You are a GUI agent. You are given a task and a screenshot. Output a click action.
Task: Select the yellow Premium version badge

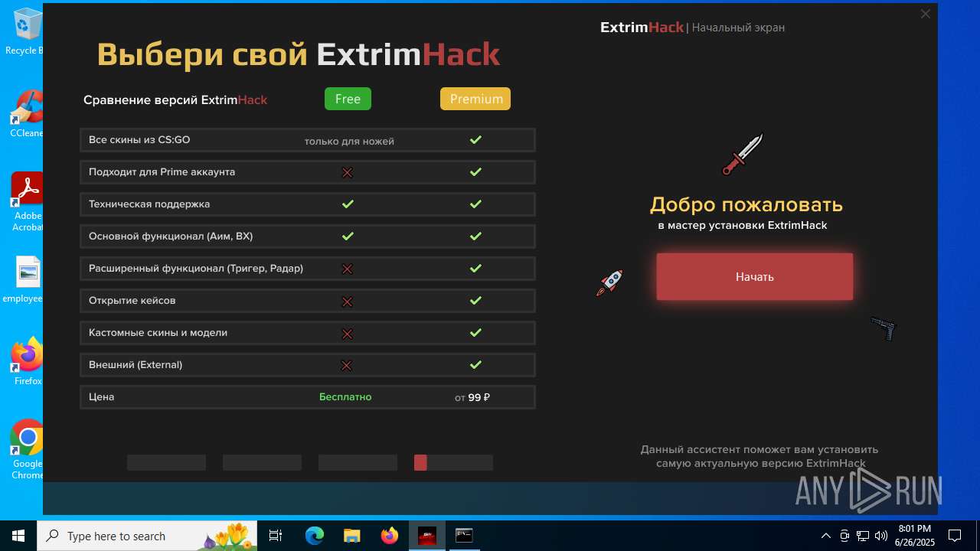475,99
